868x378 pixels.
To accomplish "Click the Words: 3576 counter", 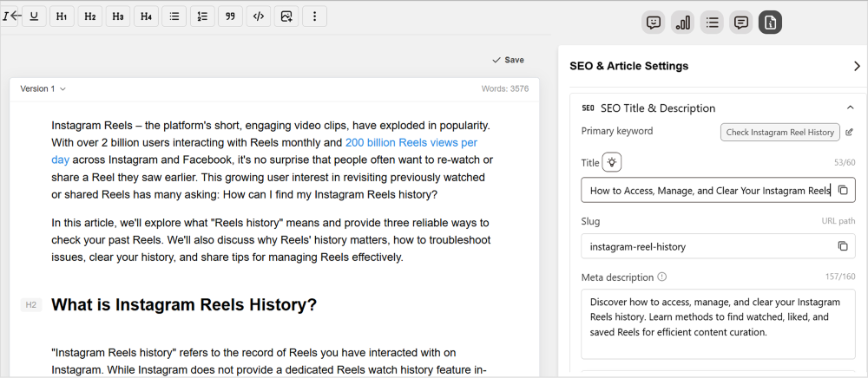I will [x=505, y=89].
